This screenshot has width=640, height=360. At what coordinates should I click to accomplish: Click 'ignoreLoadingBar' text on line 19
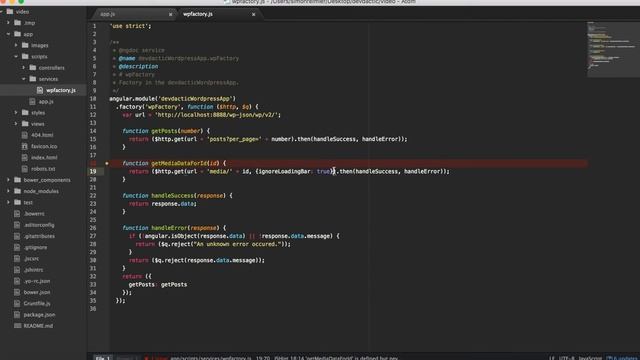[x=284, y=171]
